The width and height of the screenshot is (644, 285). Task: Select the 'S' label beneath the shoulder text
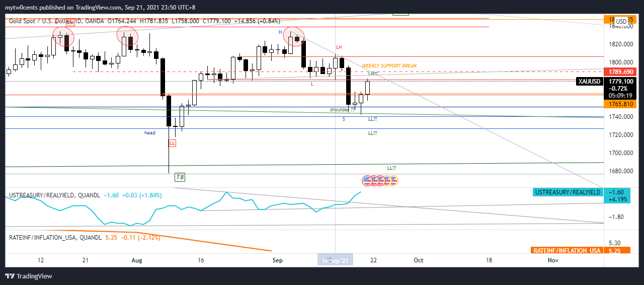point(344,119)
